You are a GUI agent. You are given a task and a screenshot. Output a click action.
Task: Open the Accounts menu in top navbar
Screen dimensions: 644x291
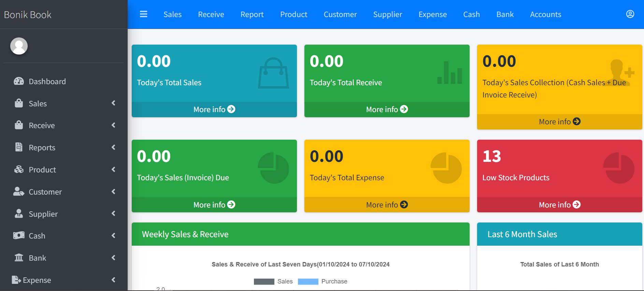(x=545, y=15)
